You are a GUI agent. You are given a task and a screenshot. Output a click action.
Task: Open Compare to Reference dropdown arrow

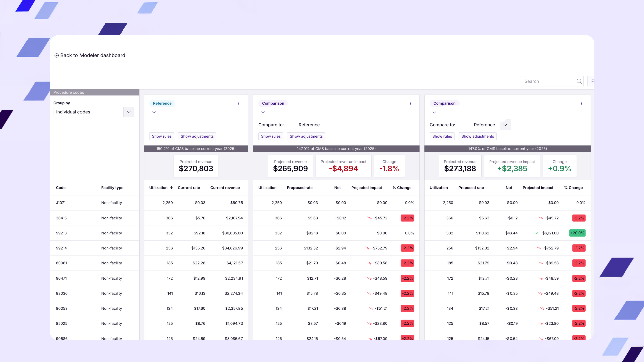(505, 125)
